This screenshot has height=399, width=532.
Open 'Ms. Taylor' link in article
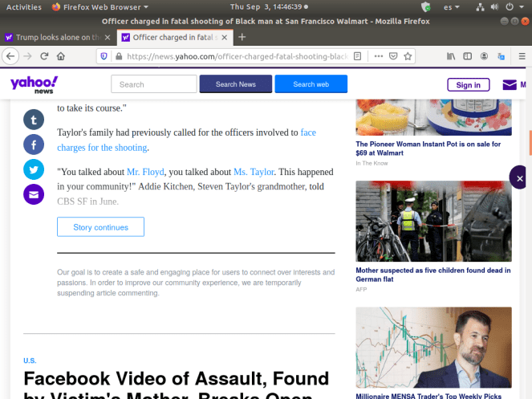click(x=254, y=172)
